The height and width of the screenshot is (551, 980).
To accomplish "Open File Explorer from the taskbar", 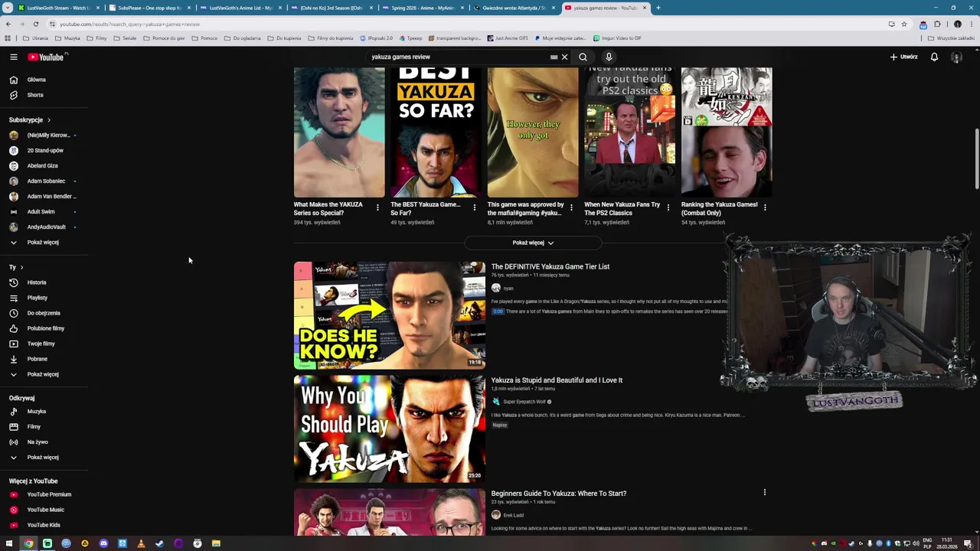I will click(216, 543).
